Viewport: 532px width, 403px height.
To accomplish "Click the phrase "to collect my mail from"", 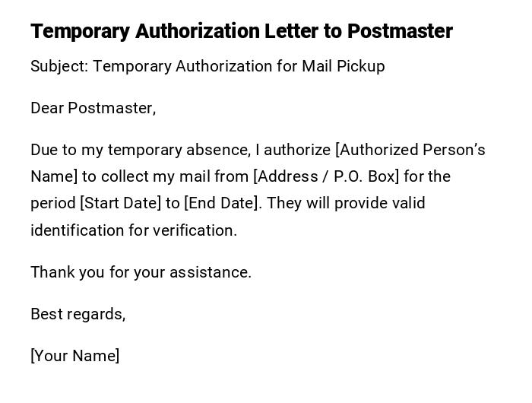I will (x=165, y=176).
